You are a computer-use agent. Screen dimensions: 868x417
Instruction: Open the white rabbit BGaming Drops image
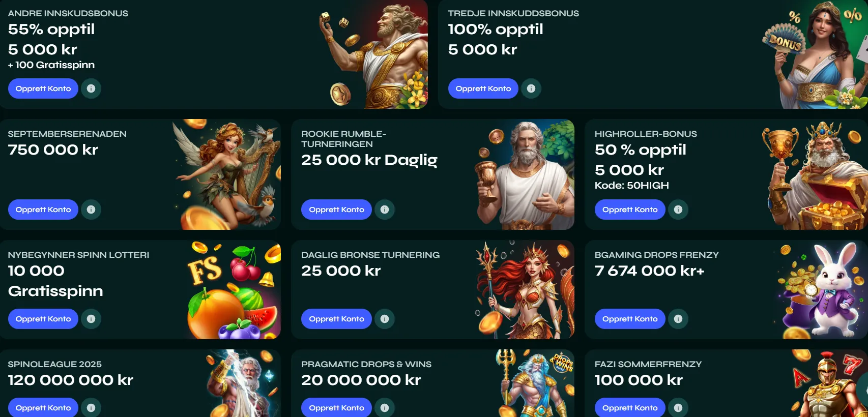(820, 290)
